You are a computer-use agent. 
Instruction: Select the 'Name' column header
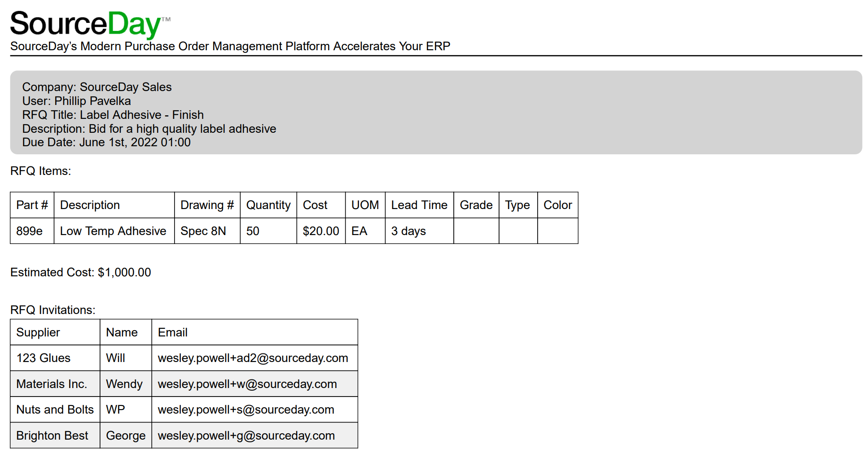126,332
